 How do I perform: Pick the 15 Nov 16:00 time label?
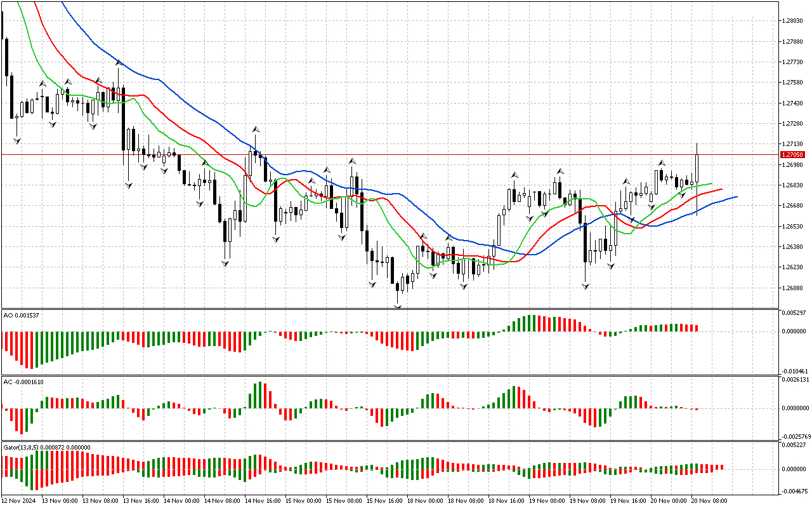pyautogui.click(x=385, y=501)
